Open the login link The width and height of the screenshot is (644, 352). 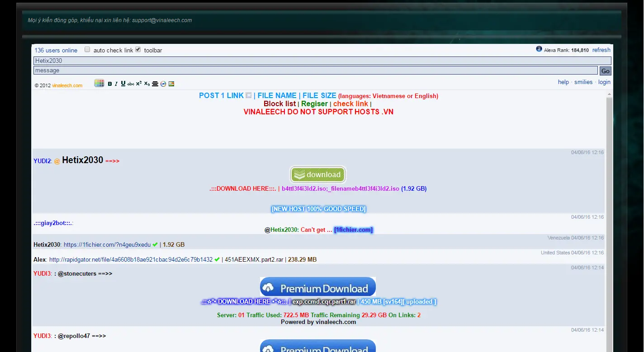(604, 82)
